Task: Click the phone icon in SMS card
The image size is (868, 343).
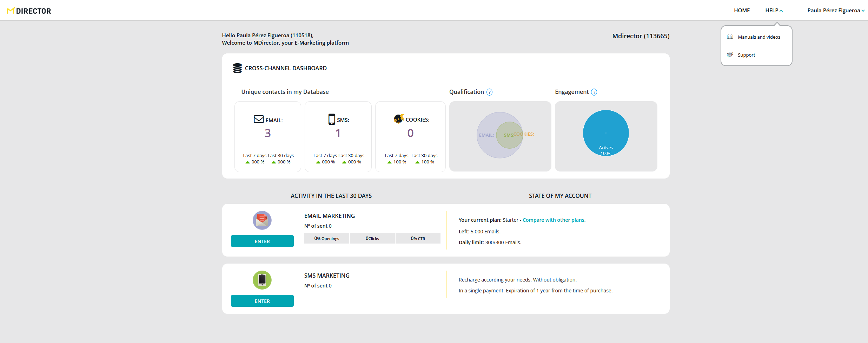Action: tap(332, 119)
